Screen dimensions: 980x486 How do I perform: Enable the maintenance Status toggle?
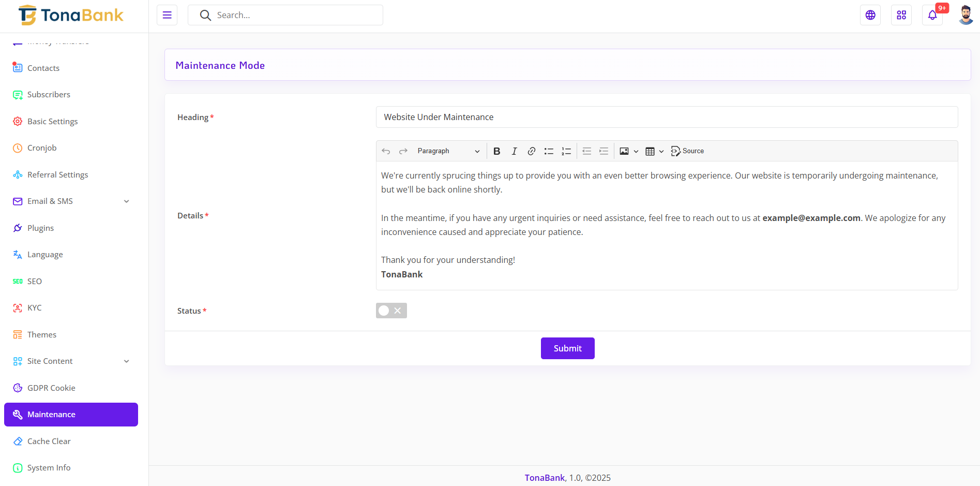(x=391, y=311)
